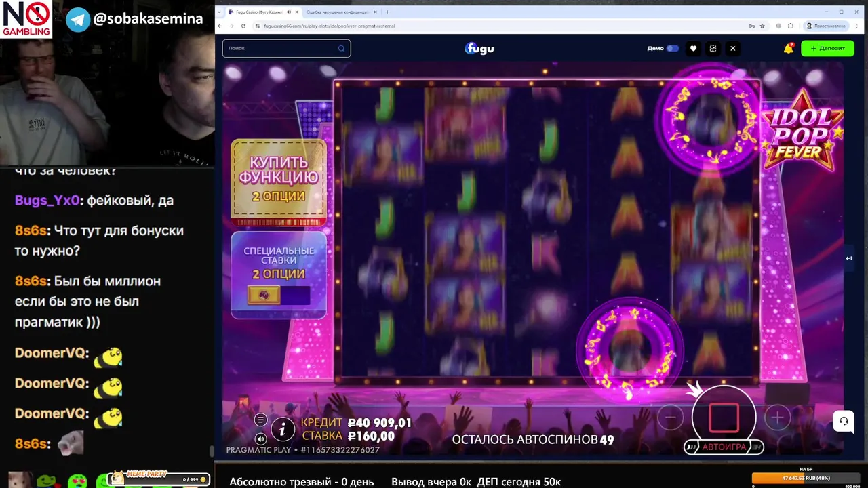Click the Bugs_Yx0 chat username

pyautogui.click(x=47, y=201)
